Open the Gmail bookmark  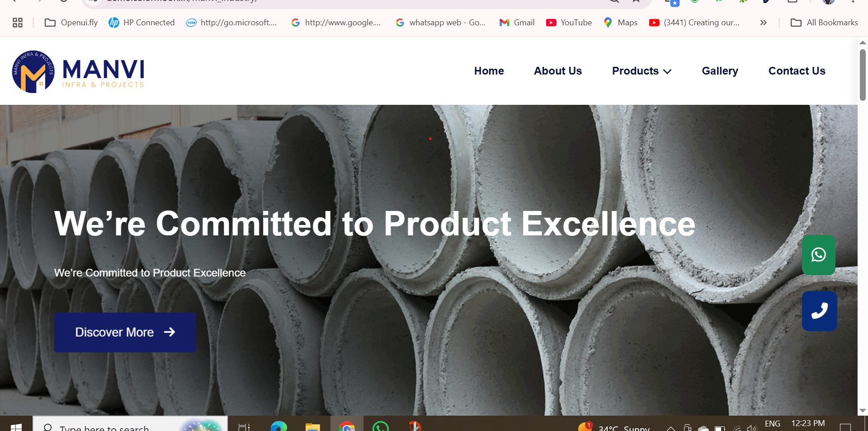tap(517, 23)
